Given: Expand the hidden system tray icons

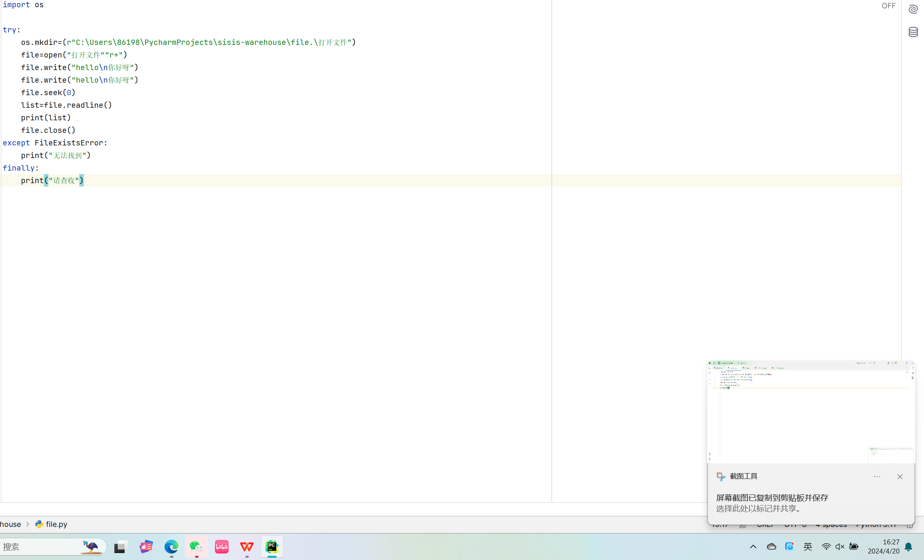Looking at the screenshot, I should (x=753, y=547).
